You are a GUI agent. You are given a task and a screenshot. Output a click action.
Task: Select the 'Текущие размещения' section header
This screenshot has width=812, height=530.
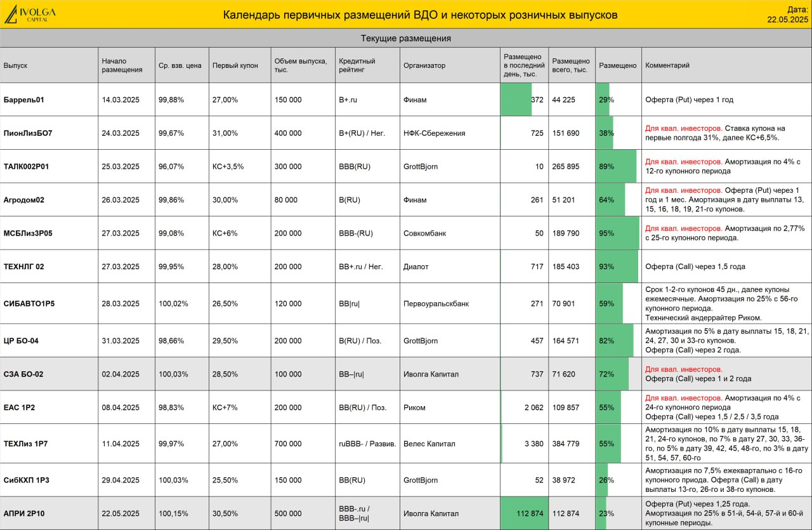pos(406,38)
